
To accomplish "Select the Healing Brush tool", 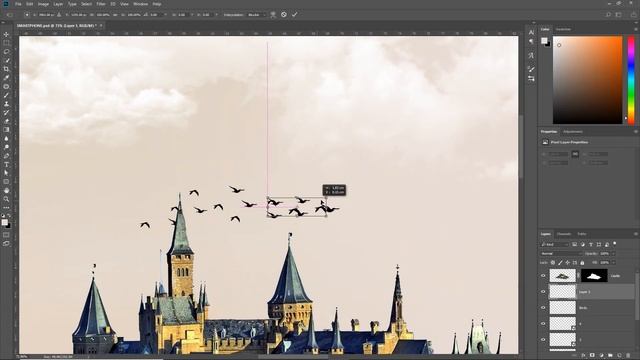I will 6,87.
